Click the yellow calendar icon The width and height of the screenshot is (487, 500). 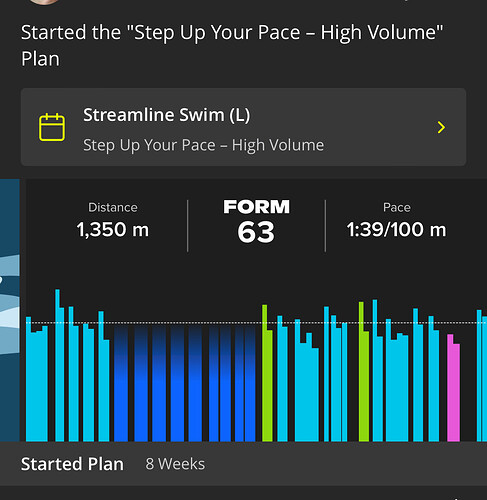click(52, 127)
